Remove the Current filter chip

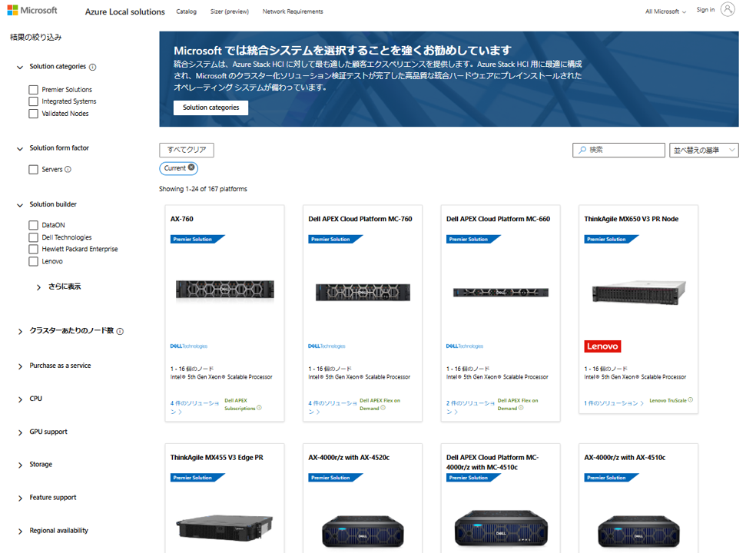pyautogui.click(x=191, y=167)
